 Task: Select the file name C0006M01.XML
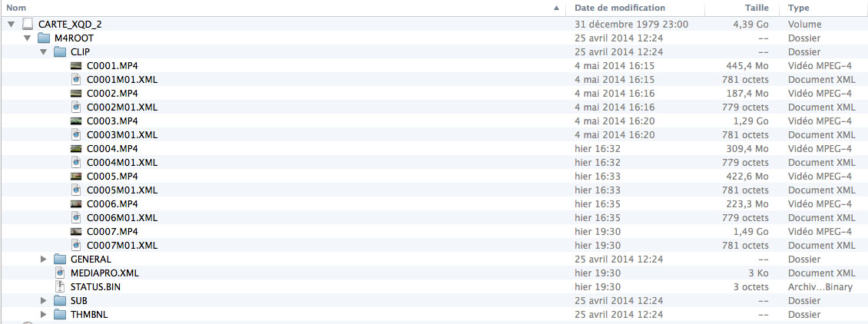[122, 218]
